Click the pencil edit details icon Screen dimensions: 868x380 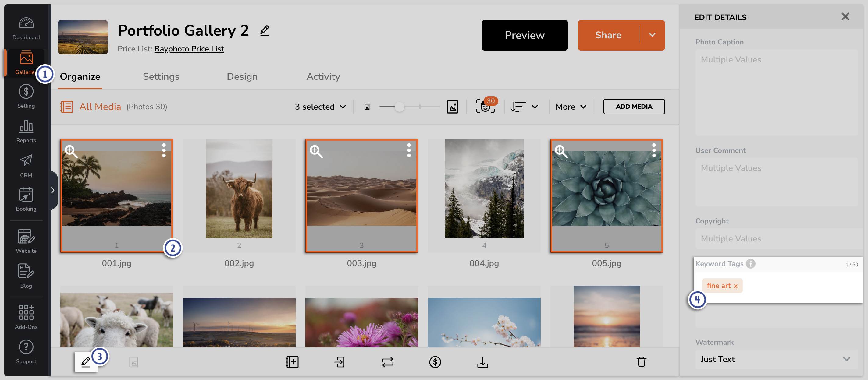[x=86, y=362]
